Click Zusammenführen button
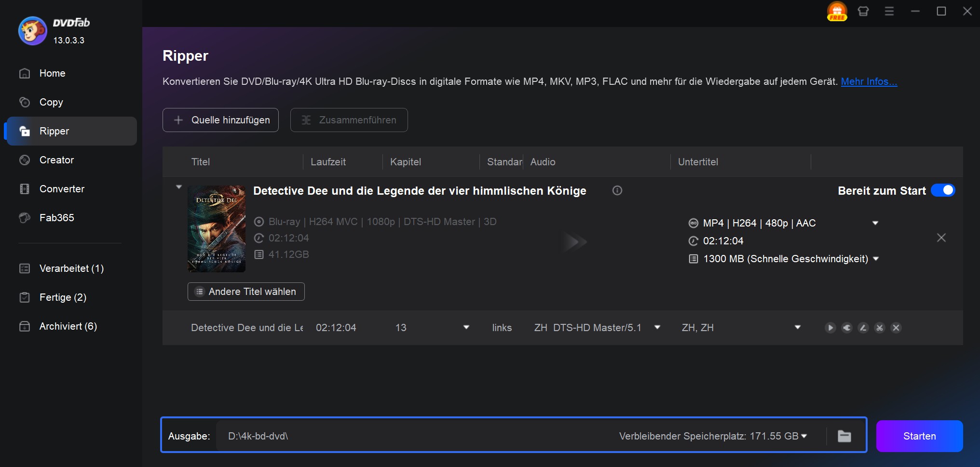The image size is (980, 467). 349,120
